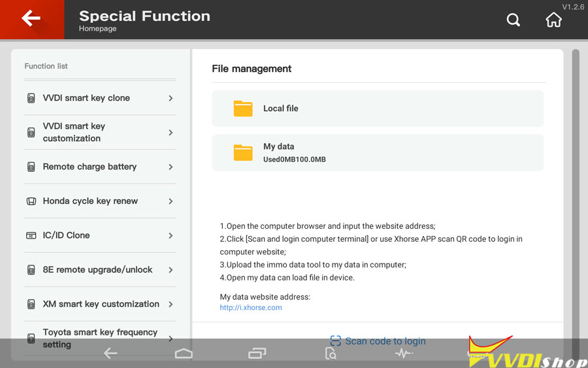Expand Honda cycle key renew chevron
Viewport: 588px width, 368px height.
coord(171,201)
